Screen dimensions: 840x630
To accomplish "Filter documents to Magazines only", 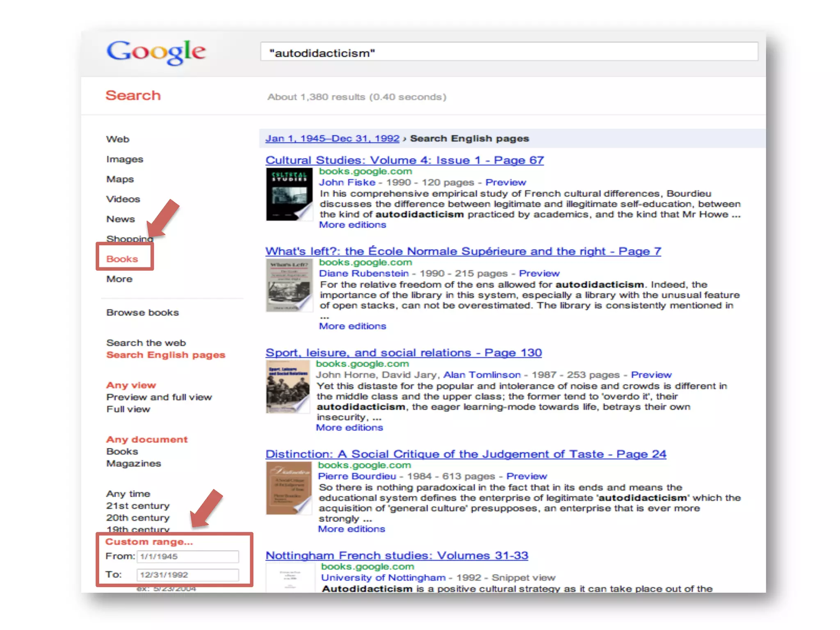I will pyautogui.click(x=133, y=463).
